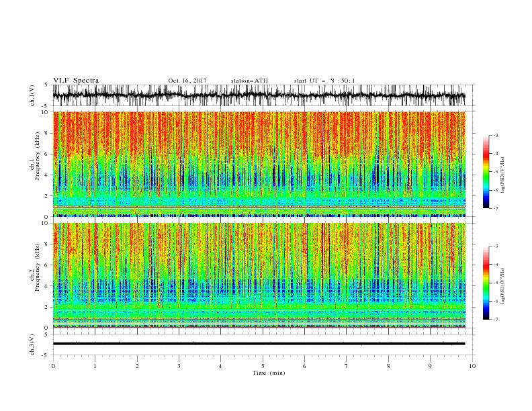Click the ch.1 voltage waveform trace
532x411 pixels.
[259, 95]
